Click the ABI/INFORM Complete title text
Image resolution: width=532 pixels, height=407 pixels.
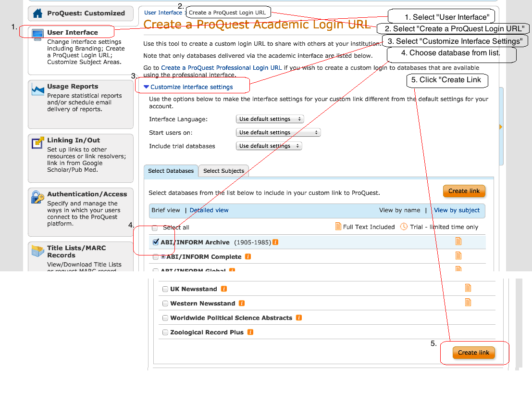click(204, 257)
